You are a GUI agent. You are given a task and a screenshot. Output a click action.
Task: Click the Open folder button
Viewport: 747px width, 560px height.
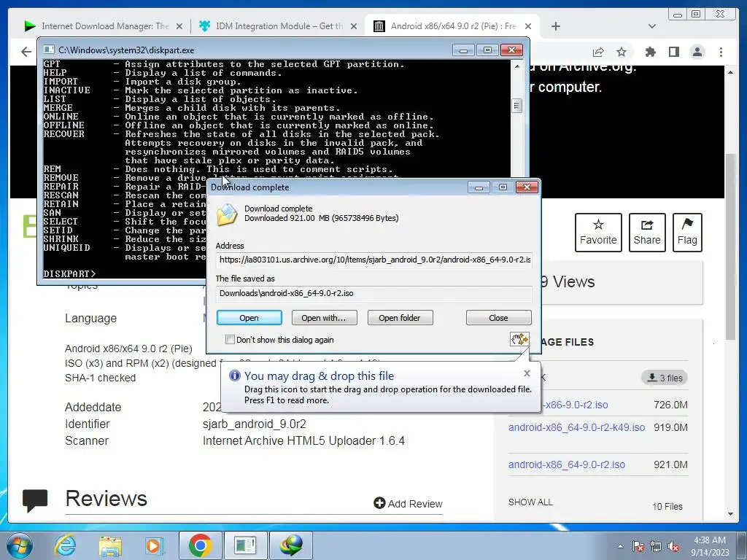400,318
